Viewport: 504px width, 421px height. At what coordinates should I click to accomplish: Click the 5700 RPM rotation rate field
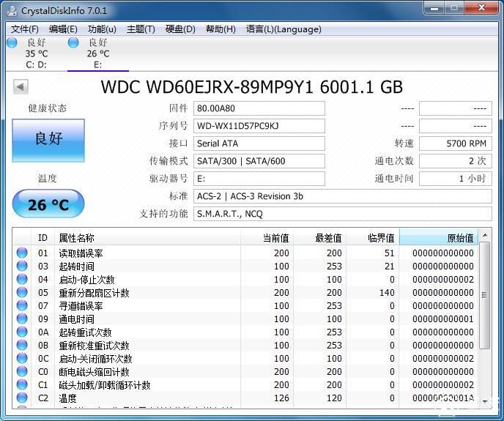[x=456, y=144]
